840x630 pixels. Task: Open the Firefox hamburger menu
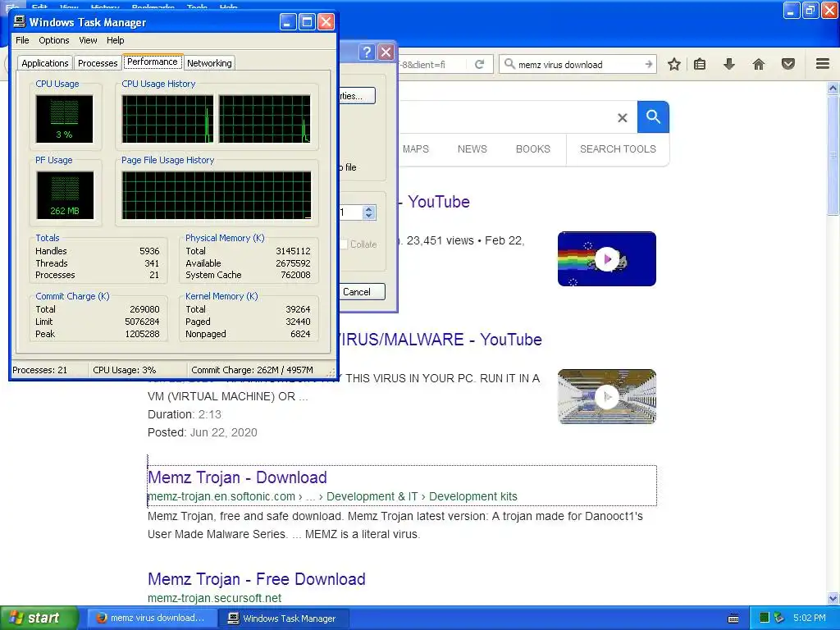(823, 64)
